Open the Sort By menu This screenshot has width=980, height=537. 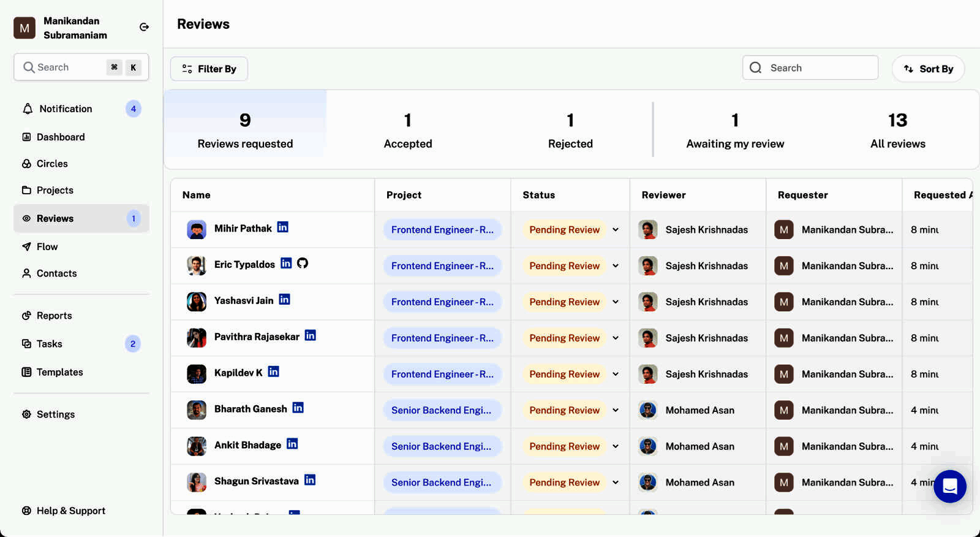click(928, 69)
